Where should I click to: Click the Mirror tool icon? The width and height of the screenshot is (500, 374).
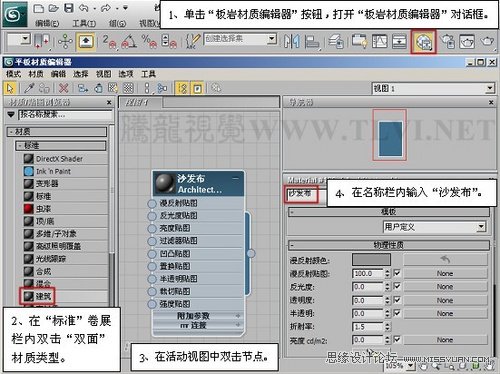click(292, 42)
